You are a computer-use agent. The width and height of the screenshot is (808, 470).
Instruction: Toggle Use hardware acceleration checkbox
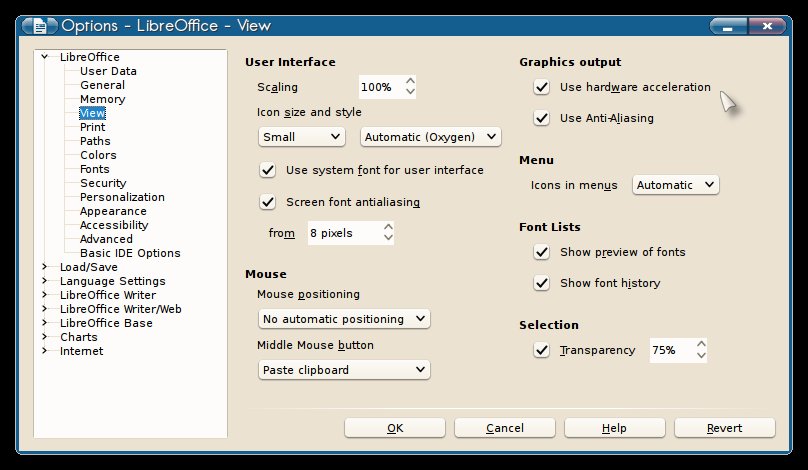tap(541, 87)
